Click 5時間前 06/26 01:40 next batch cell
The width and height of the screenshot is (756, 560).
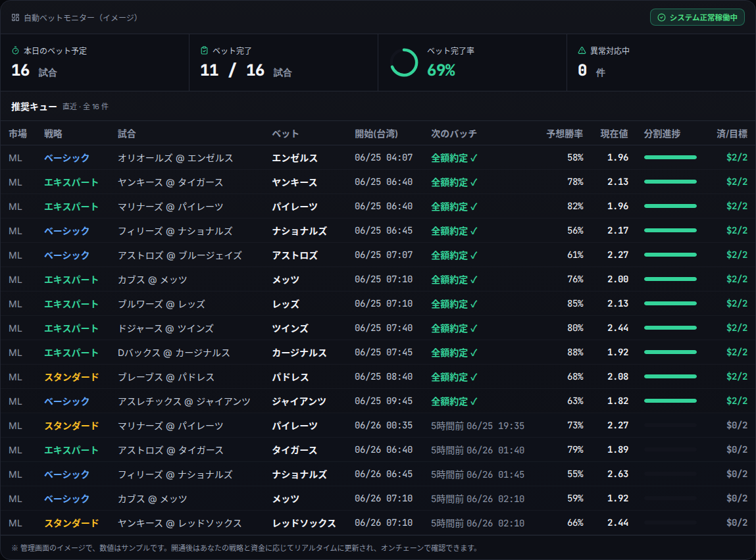pos(478,450)
